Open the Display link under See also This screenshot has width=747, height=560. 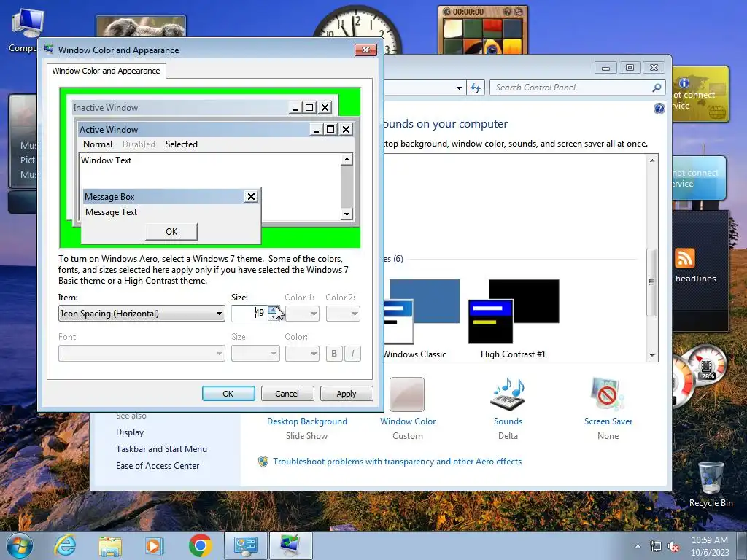click(x=130, y=432)
